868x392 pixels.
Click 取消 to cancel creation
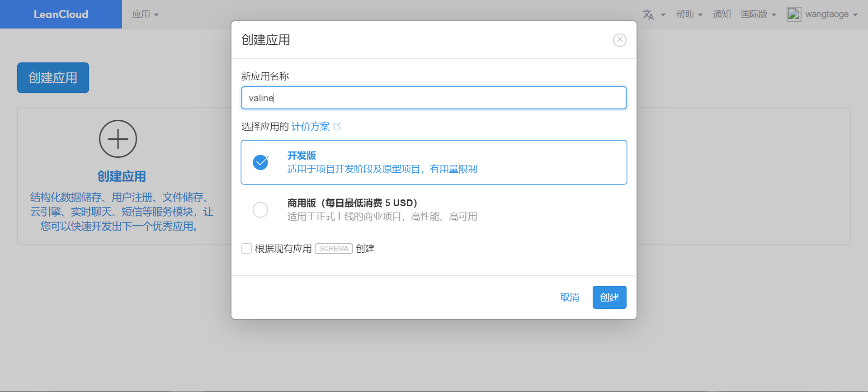(x=570, y=298)
